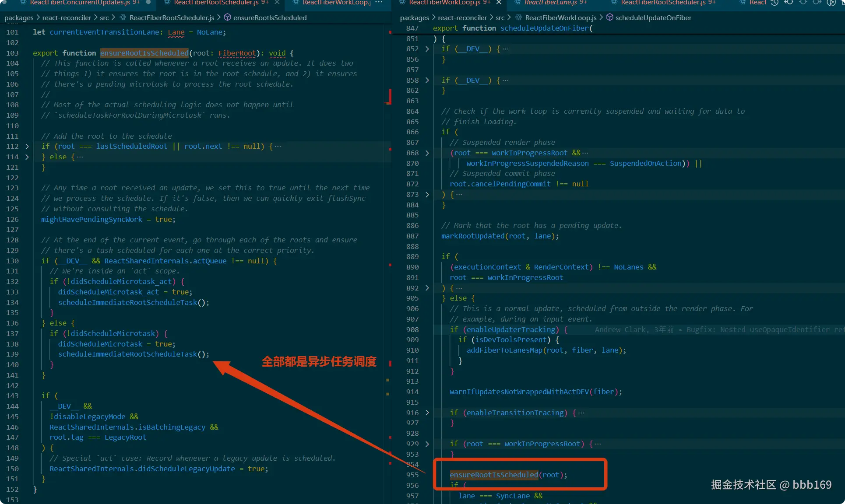845x504 pixels.
Task: Switch to the ReactFiberLane.js tab
Action: click(x=550, y=3)
